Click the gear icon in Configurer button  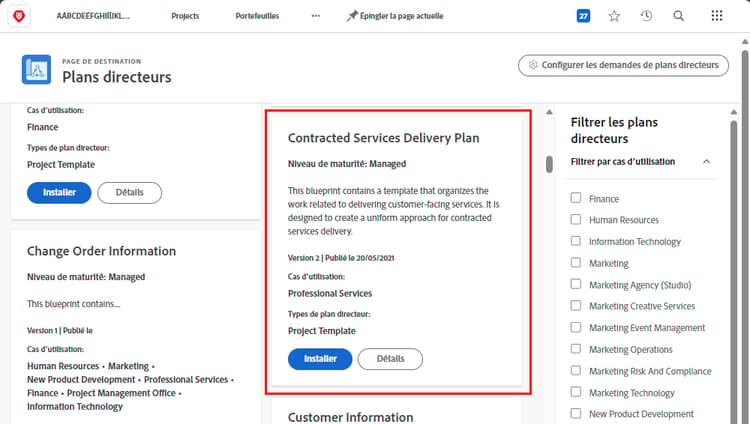pyautogui.click(x=533, y=65)
